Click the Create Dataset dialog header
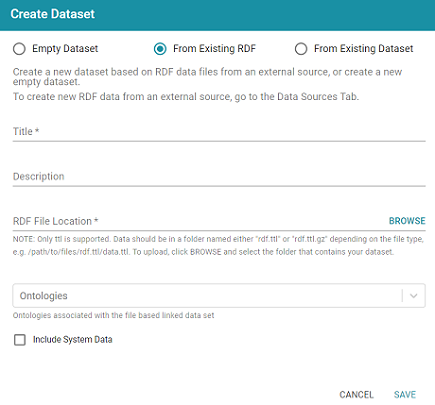435x405 pixels. coord(217,15)
